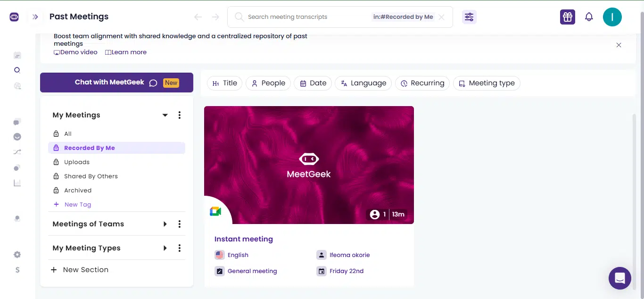The width and height of the screenshot is (644, 299).
Task: Select the search icon in the sidebar
Action: pos(17,70)
